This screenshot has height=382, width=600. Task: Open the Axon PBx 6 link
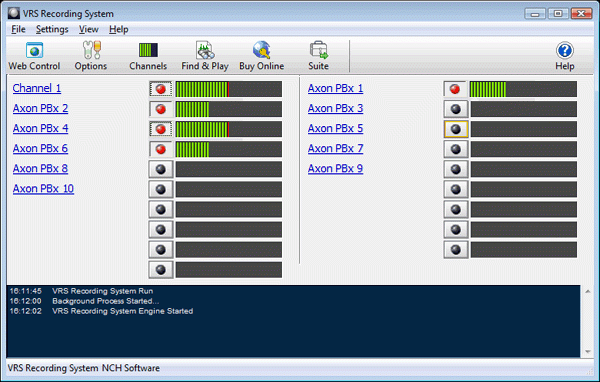(x=41, y=149)
